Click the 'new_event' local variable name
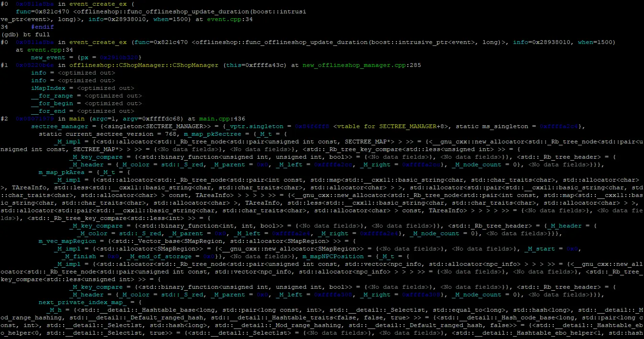The image size is (644, 339). point(48,57)
